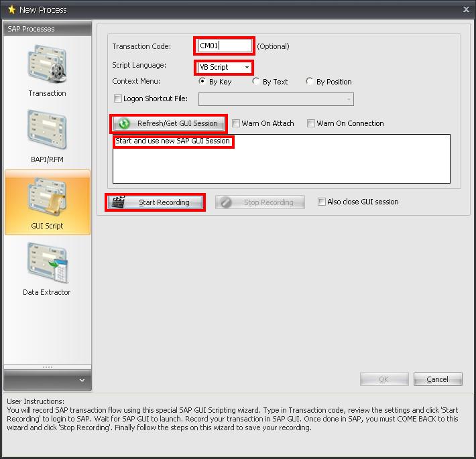476x459 pixels.
Task: Toggle the Warn On Connection checkbox
Action: coord(311,123)
